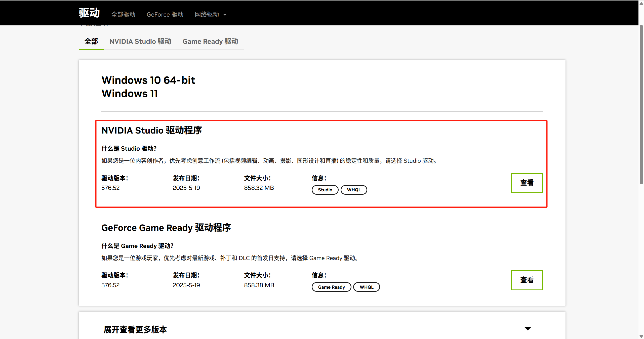Screen dimensions: 644x339
Task: Click 查看 for NVIDIA Studio driver
Action: pyautogui.click(x=527, y=183)
